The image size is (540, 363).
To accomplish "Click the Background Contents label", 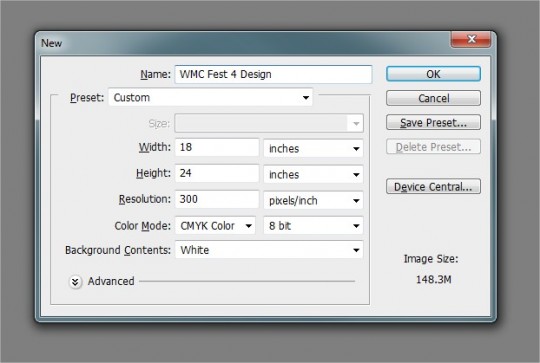I will point(118,250).
